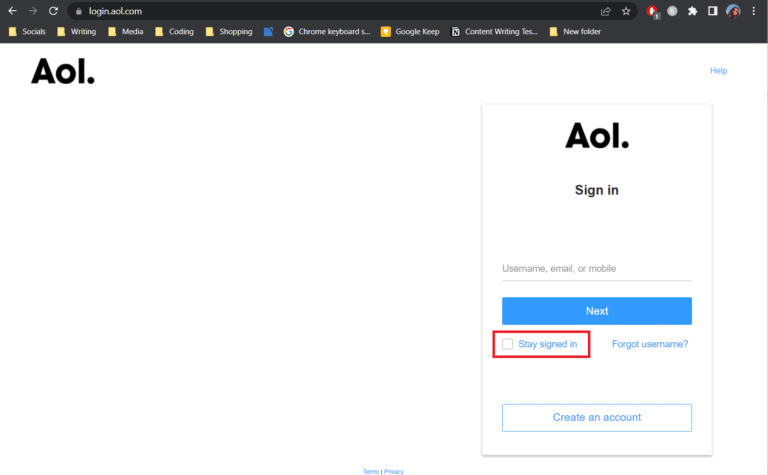Viewport: 768px width, 475px height.
Task: Open the Socials bookmark folder
Action: 27,31
